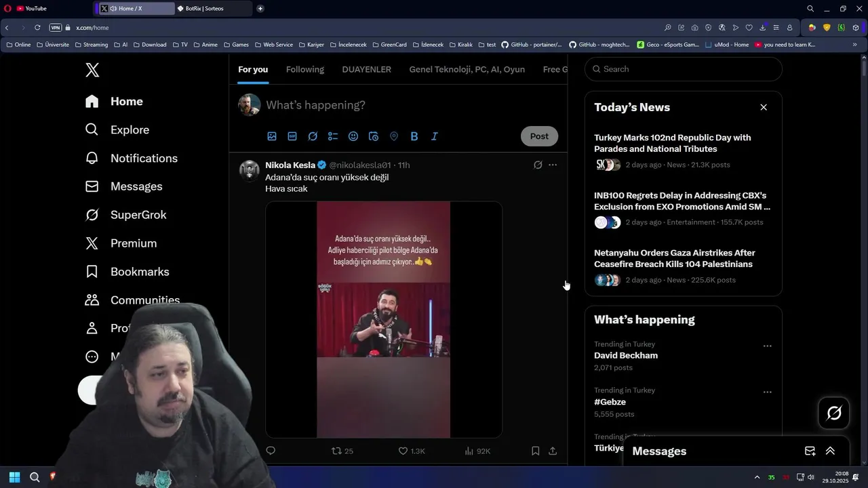868x488 pixels.
Task: Compose a new message in Messages drawer
Action: (x=810, y=451)
